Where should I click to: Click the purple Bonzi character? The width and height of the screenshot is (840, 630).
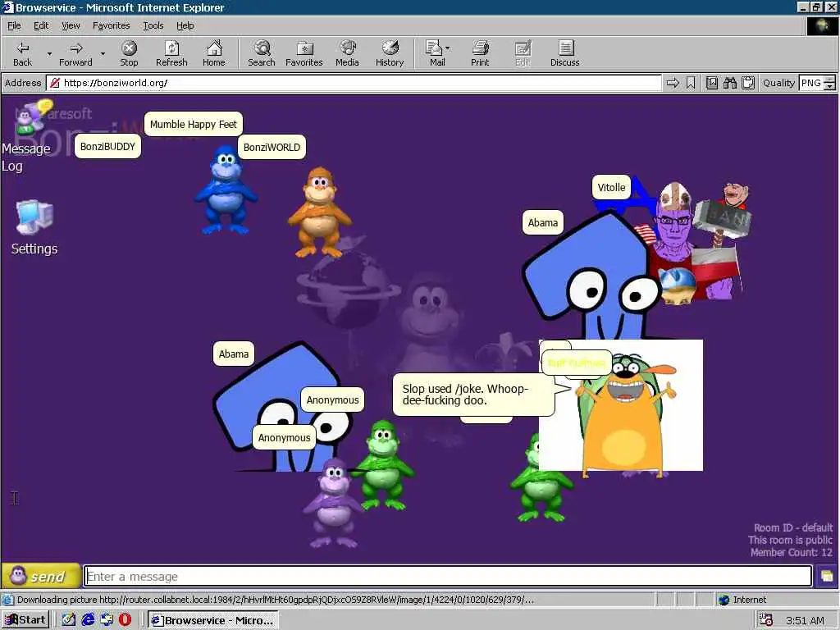point(333,503)
